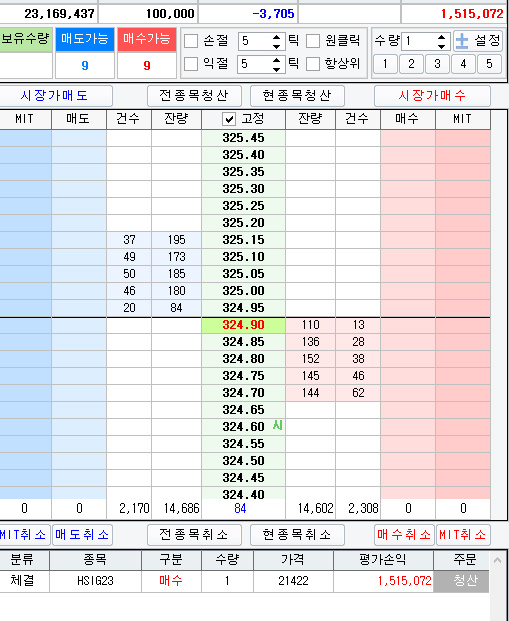Click 전종목청산 liquidate all button
The image size is (509, 621).
coord(194,96)
